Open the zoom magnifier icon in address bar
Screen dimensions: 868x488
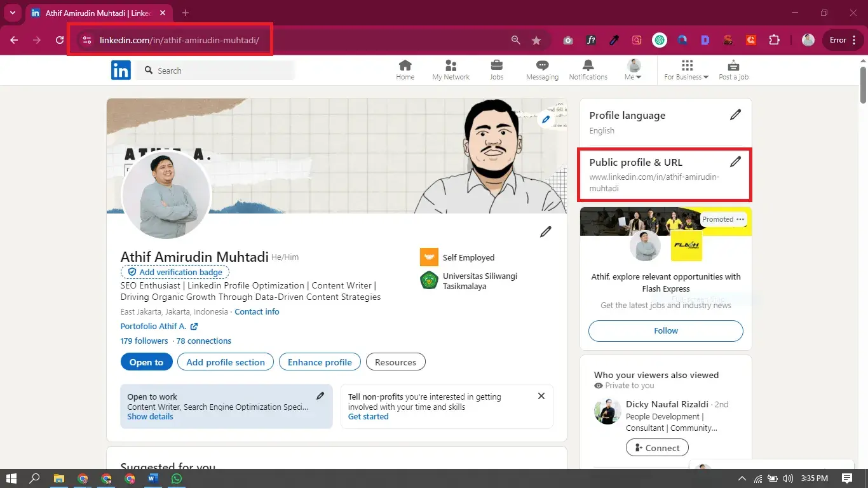coord(516,40)
